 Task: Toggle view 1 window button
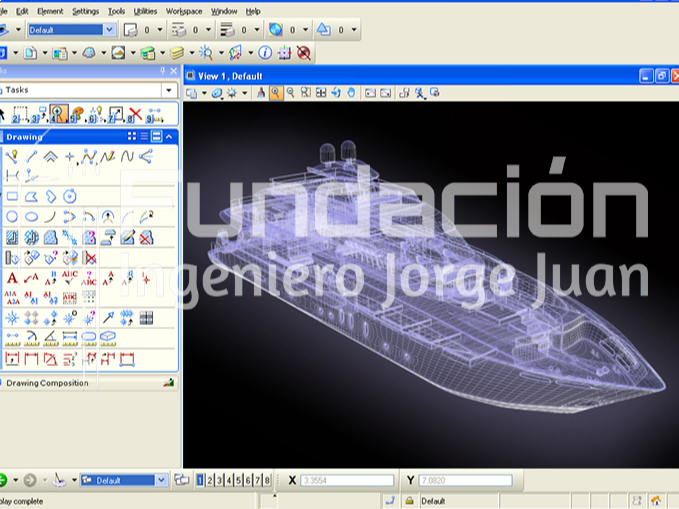point(200,480)
